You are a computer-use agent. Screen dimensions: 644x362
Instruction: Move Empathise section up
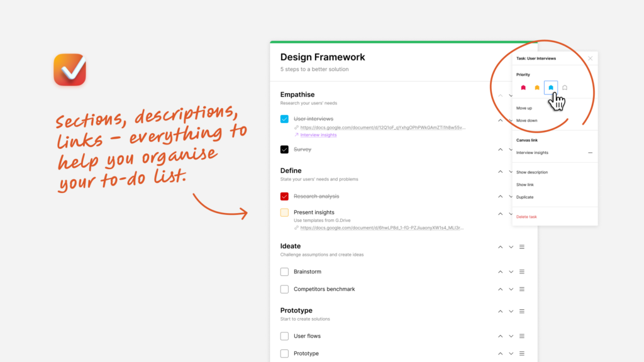[500, 96]
